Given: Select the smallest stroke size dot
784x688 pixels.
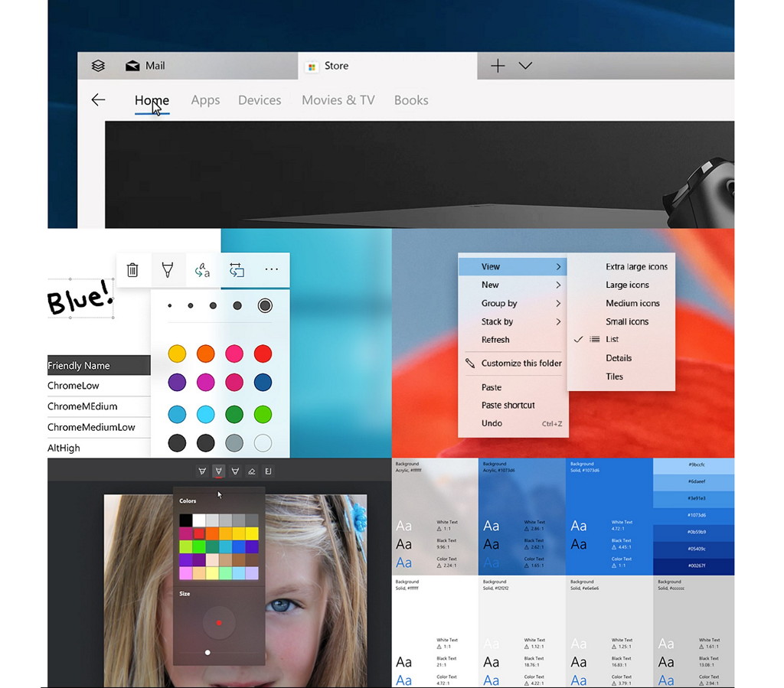Looking at the screenshot, I should point(170,305).
